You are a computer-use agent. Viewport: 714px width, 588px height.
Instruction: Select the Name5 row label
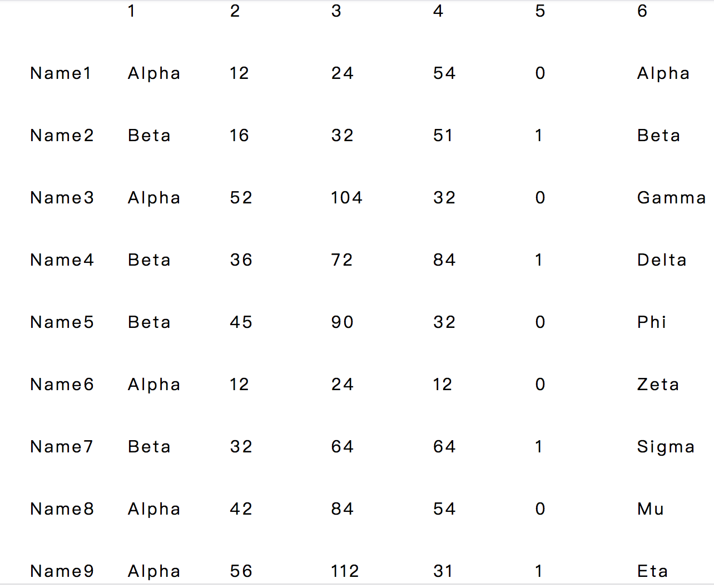point(62,322)
